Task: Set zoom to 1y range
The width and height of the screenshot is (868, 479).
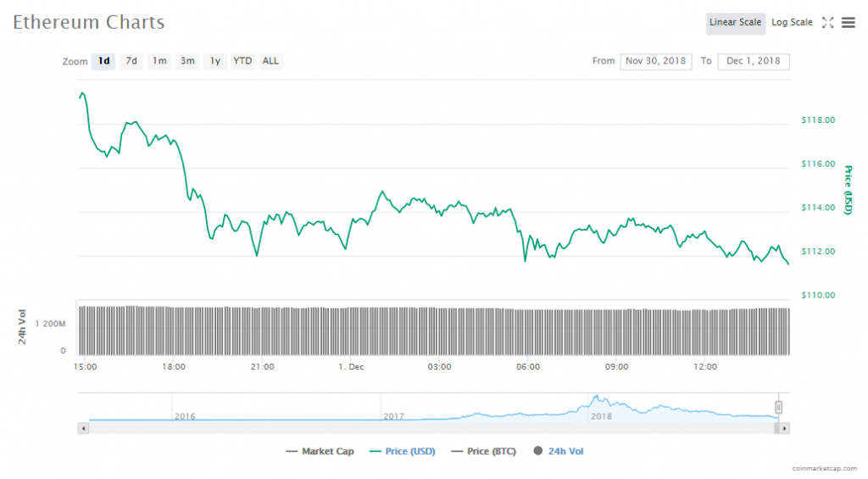Action: 215,61
